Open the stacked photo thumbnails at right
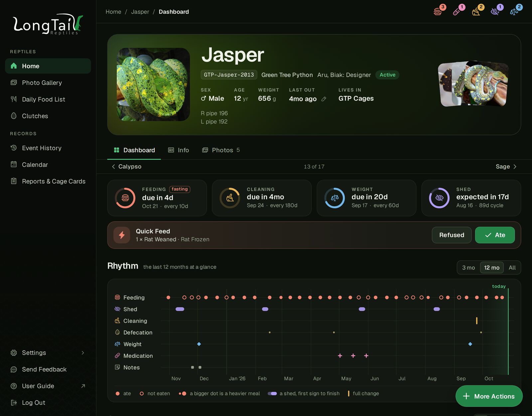This screenshot has height=416, width=532. pos(473,84)
